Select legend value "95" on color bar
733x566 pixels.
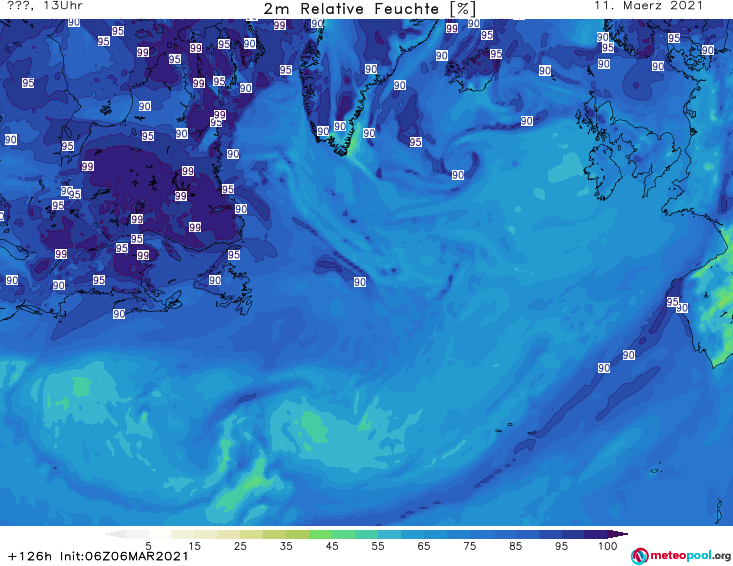click(x=561, y=545)
